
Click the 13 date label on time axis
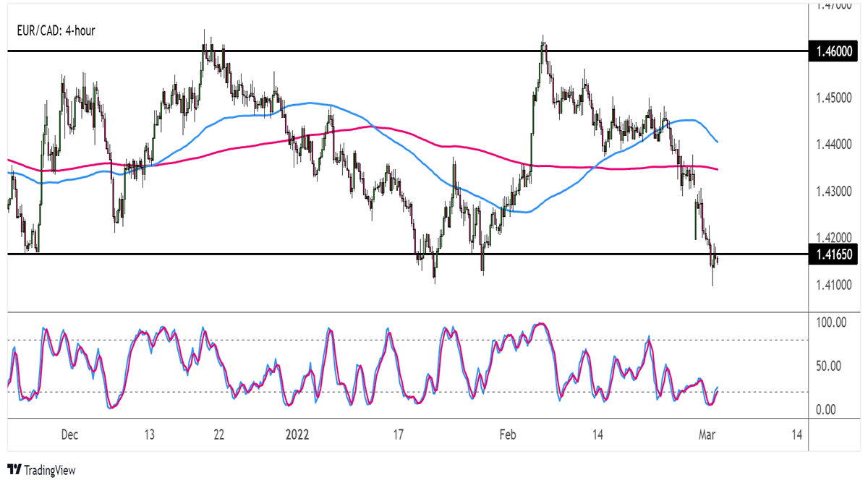point(150,435)
